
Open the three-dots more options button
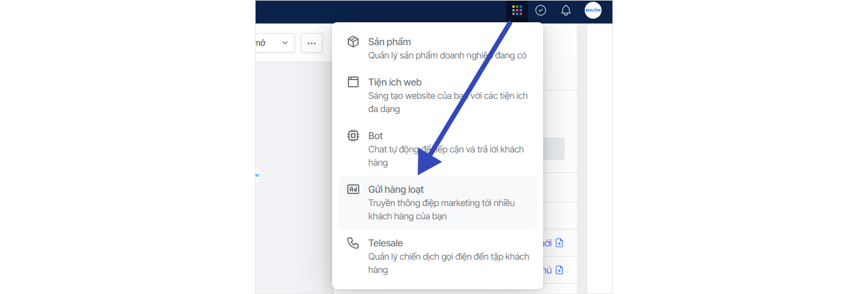click(312, 43)
